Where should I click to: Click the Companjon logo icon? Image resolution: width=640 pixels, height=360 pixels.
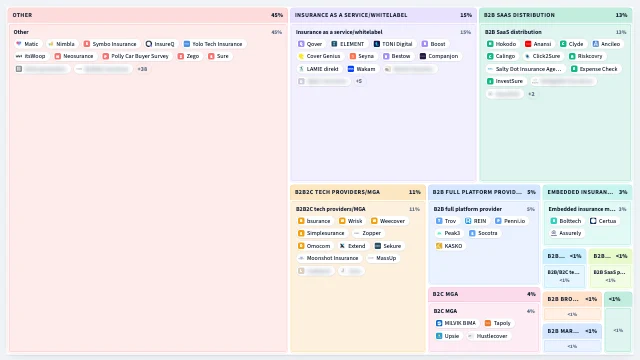tap(423, 56)
